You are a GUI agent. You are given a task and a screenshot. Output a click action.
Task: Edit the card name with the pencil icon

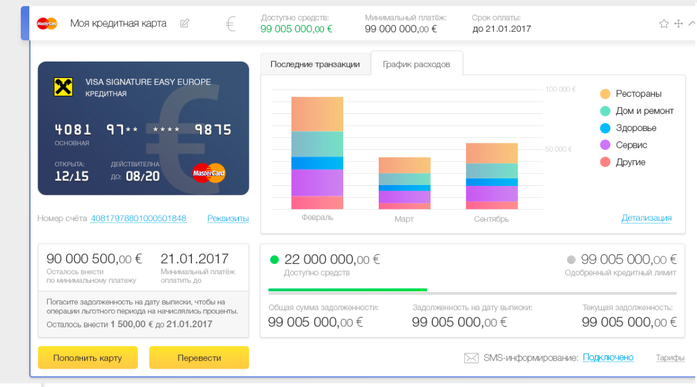coord(184,24)
